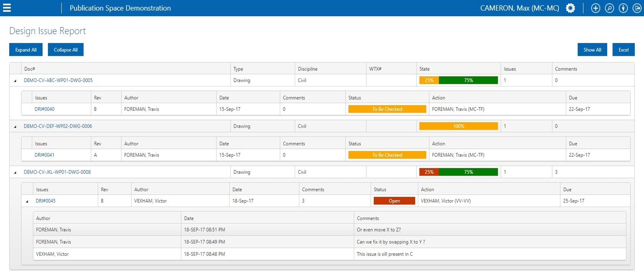
Task: Collapse the DEMO-CV-DEF-WP02-DWG-0006 row
Action: 15,126
